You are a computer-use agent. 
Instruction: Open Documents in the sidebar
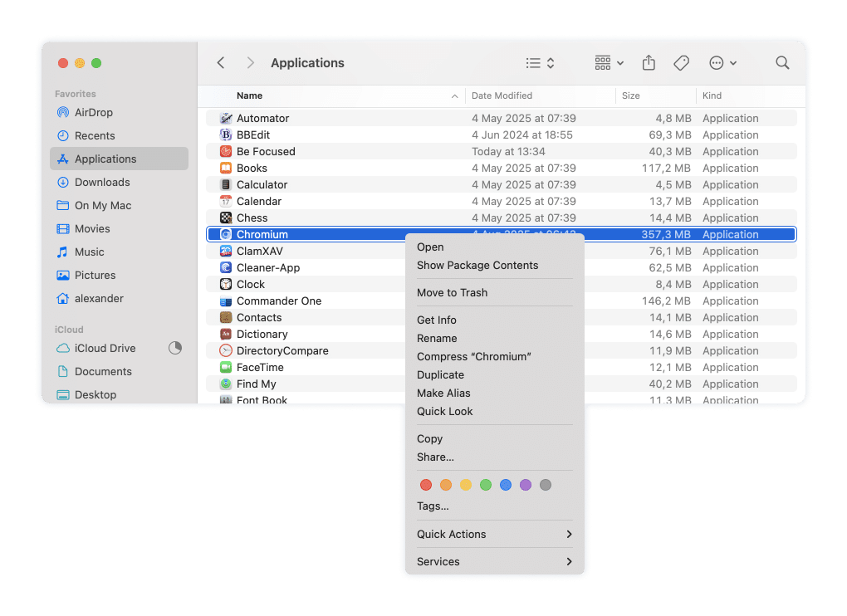[119, 371]
